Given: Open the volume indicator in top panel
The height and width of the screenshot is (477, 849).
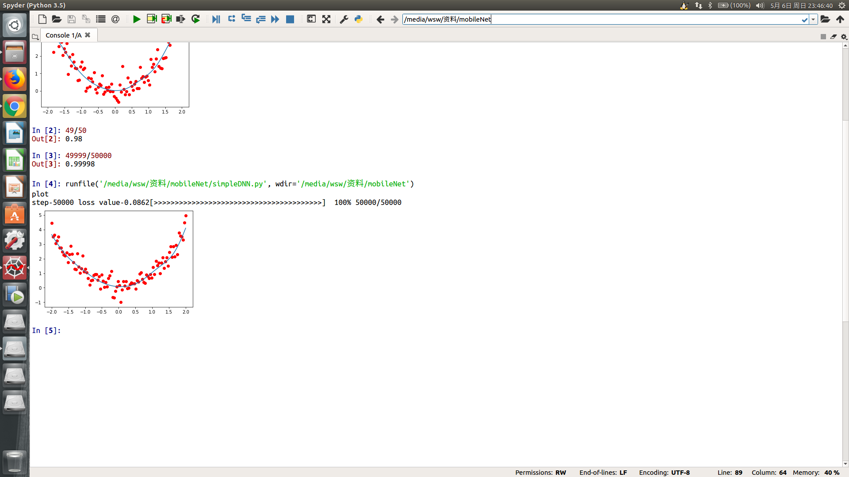Looking at the screenshot, I should [x=760, y=5].
